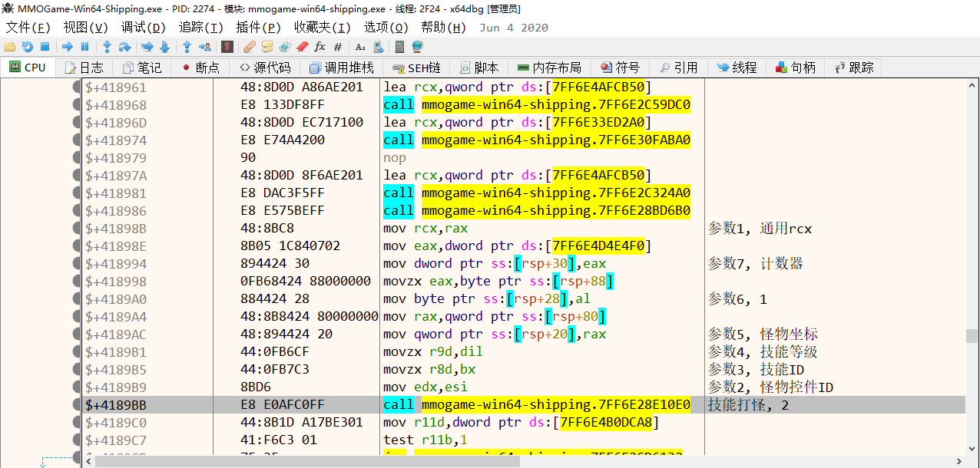
Task: Switch to the 引用 tab
Action: coord(678,68)
